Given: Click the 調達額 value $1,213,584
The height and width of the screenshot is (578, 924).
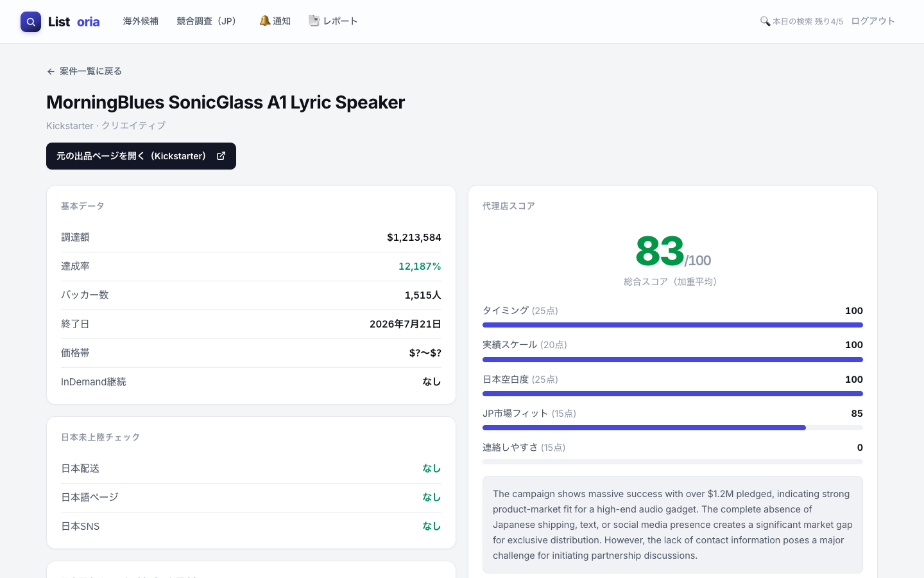Looking at the screenshot, I should (x=414, y=238).
